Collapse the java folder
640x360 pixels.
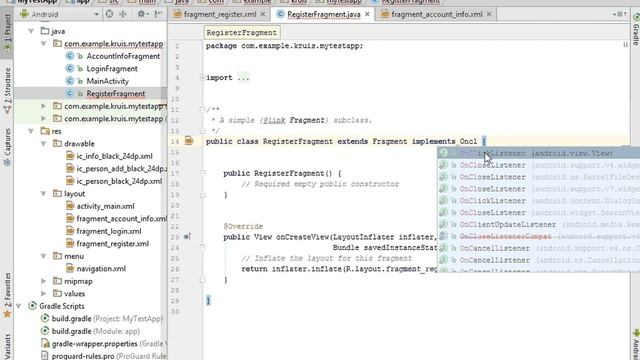(31, 31)
